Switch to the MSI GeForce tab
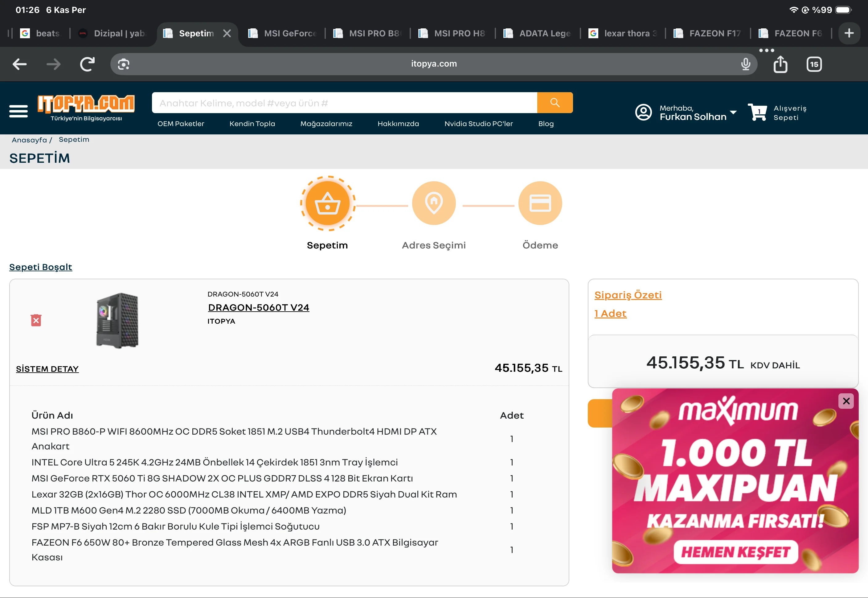The height and width of the screenshot is (598, 868). point(284,33)
